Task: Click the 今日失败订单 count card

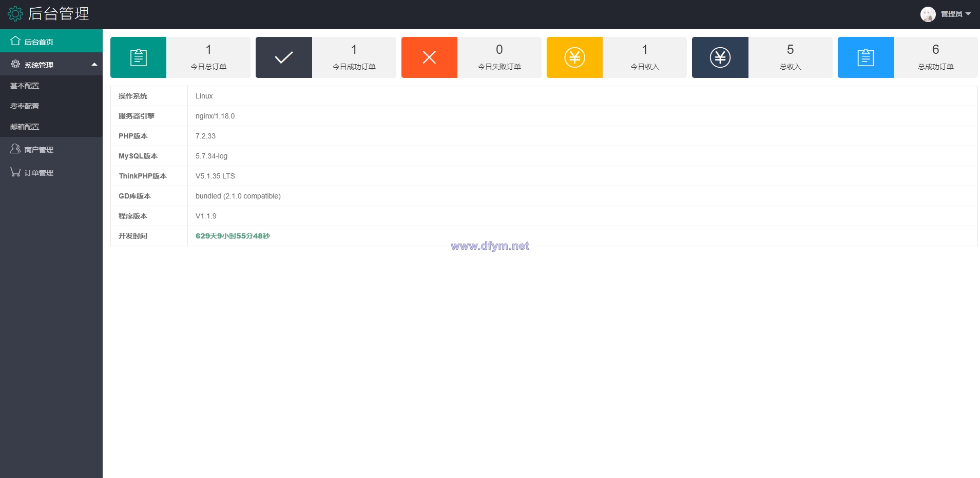Action: [x=499, y=57]
